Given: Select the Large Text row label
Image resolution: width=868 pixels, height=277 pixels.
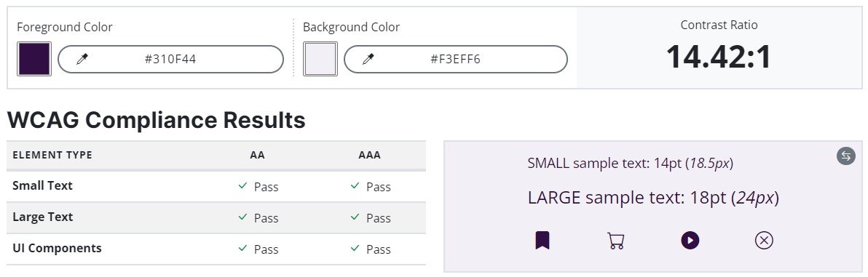Looking at the screenshot, I should click(x=43, y=217).
